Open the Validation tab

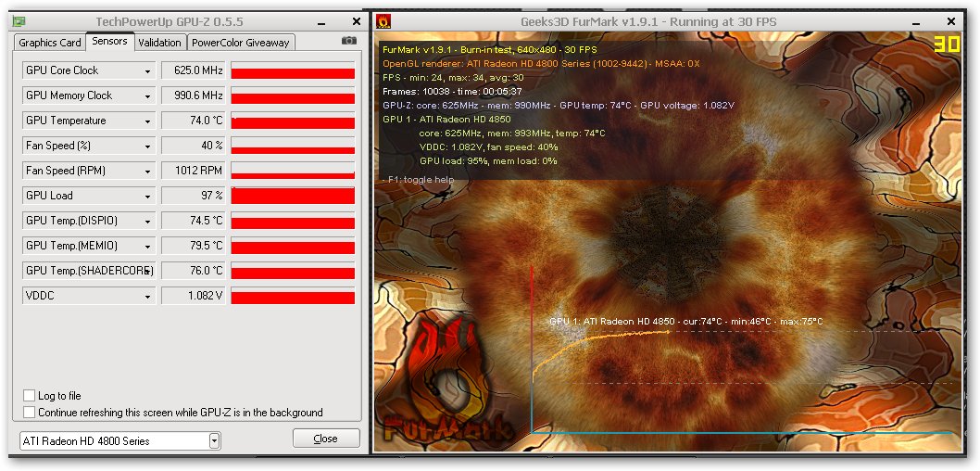[159, 43]
